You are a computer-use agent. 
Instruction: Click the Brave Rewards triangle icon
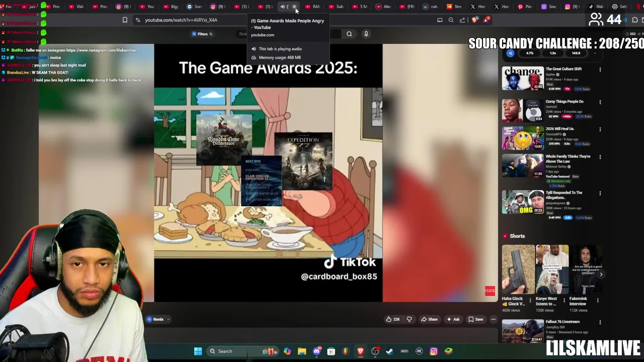[486, 20]
